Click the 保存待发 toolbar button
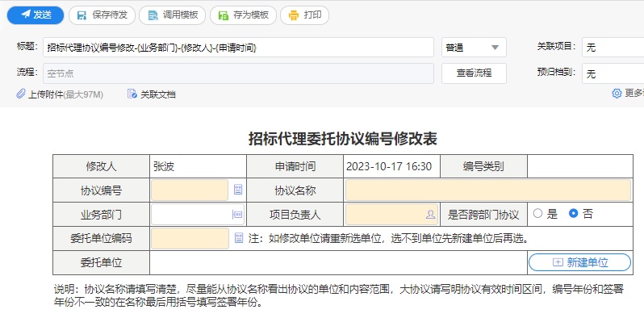The image size is (644, 322). [x=102, y=15]
